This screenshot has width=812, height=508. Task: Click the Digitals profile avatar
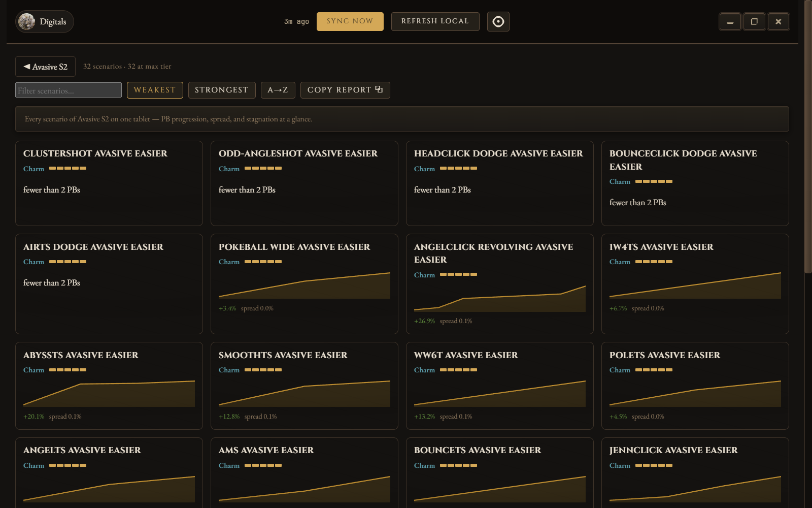[x=26, y=21]
